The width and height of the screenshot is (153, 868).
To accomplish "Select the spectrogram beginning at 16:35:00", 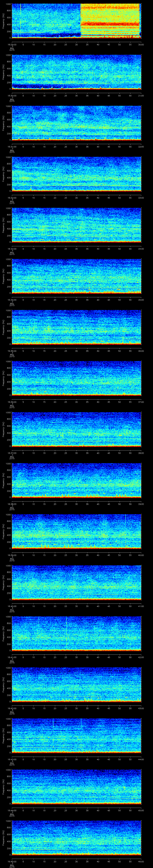I will [x=76, y=327].
